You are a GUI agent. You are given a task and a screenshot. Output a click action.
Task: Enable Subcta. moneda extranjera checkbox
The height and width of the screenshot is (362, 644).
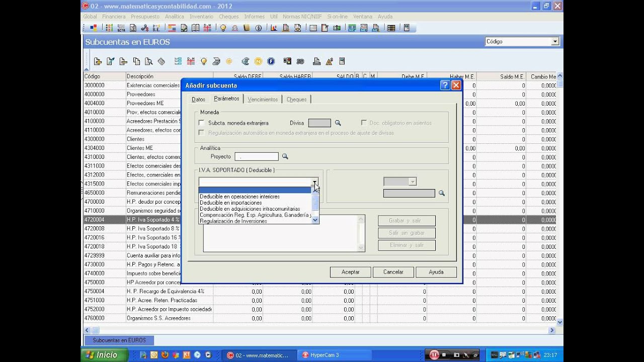[x=202, y=123]
